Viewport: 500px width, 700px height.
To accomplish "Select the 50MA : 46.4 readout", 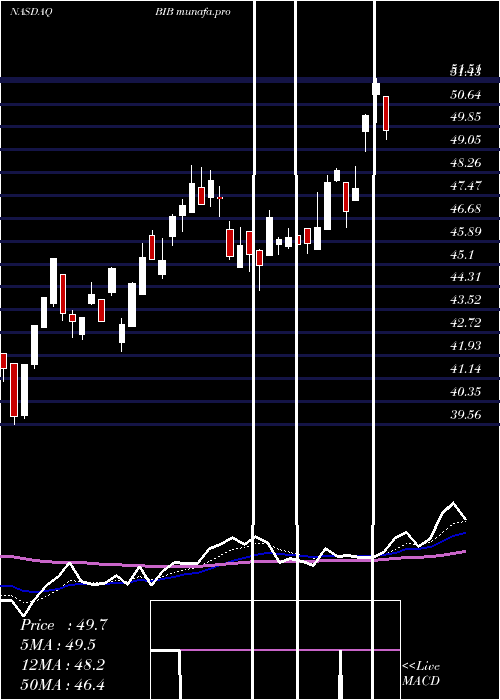I will (x=63, y=684).
